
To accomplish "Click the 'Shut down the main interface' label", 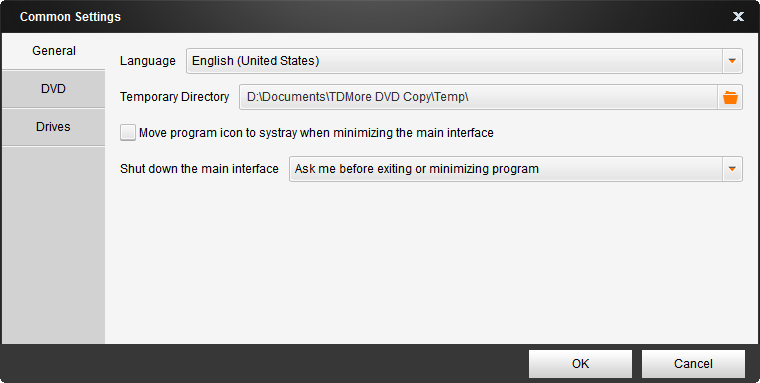I will 199,169.
